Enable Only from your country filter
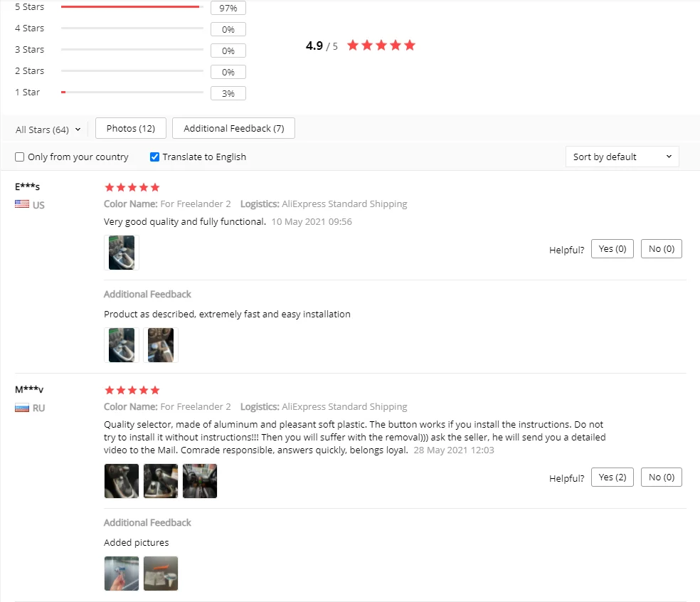This screenshot has width=700, height=602. coord(20,157)
